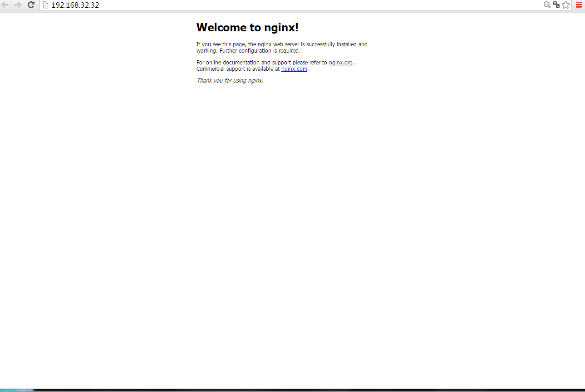The height and width of the screenshot is (392, 585).
Task: Open the translate page icon
Action: click(x=556, y=5)
